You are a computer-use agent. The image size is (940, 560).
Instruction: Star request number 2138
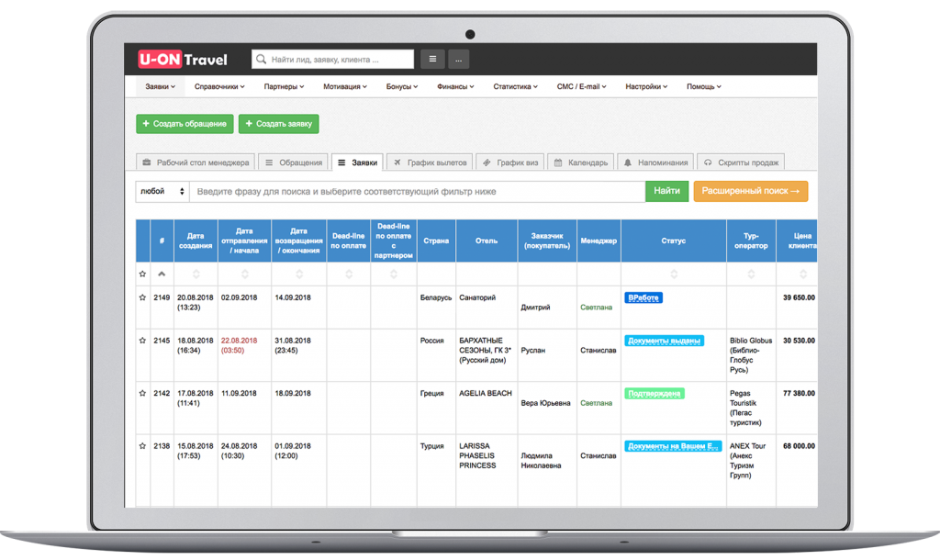tap(142, 446)
